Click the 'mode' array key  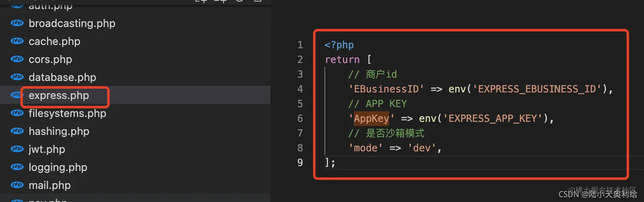tap(366, 148)
